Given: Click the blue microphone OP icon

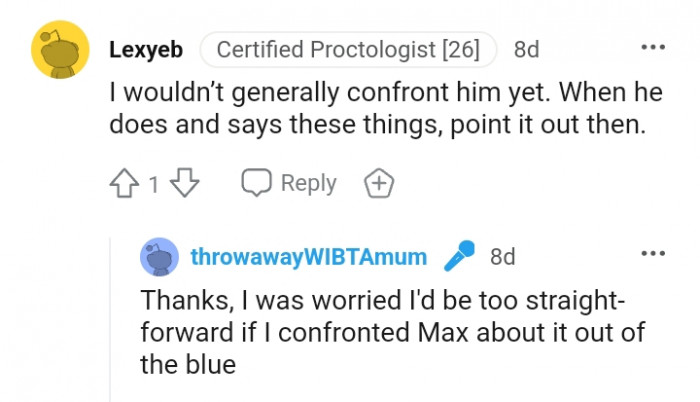Looking at the screenshot, I should click(x=458, y=257).
